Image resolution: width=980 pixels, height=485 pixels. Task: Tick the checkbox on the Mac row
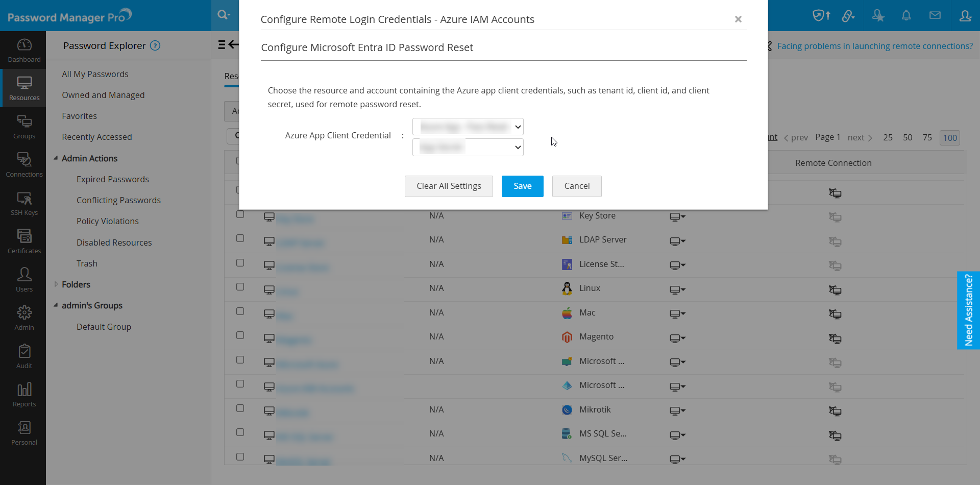tap(240, 311)
